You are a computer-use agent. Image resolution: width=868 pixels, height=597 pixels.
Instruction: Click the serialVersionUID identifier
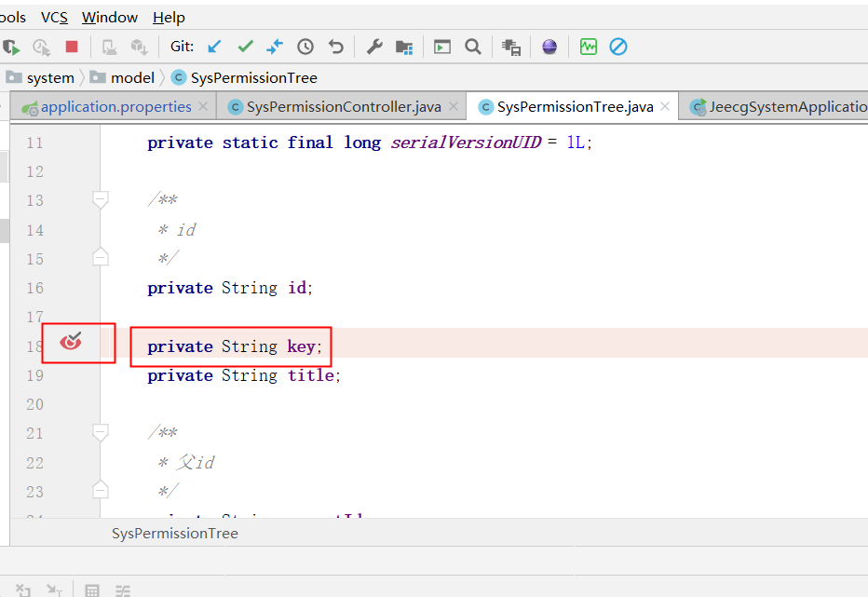(466, 142)
